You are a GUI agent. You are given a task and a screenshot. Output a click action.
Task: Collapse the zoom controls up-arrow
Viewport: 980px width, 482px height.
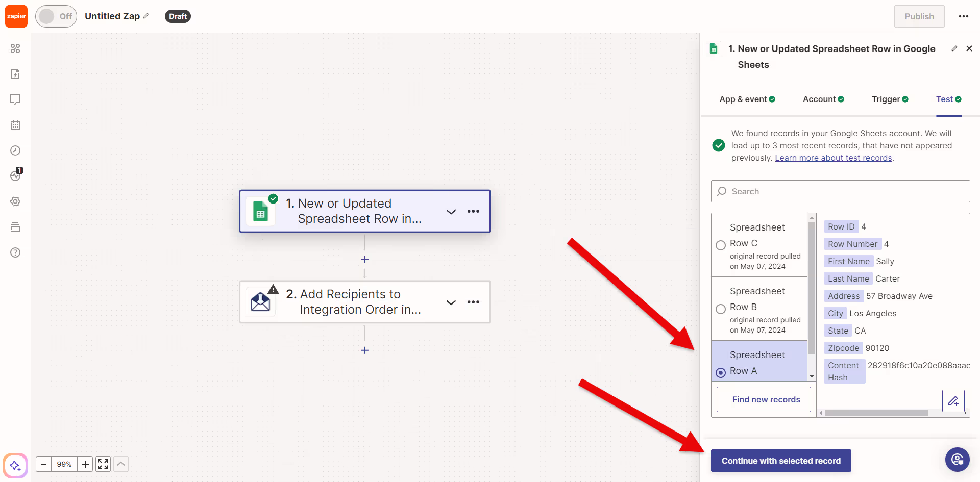[x=121, y=464]
